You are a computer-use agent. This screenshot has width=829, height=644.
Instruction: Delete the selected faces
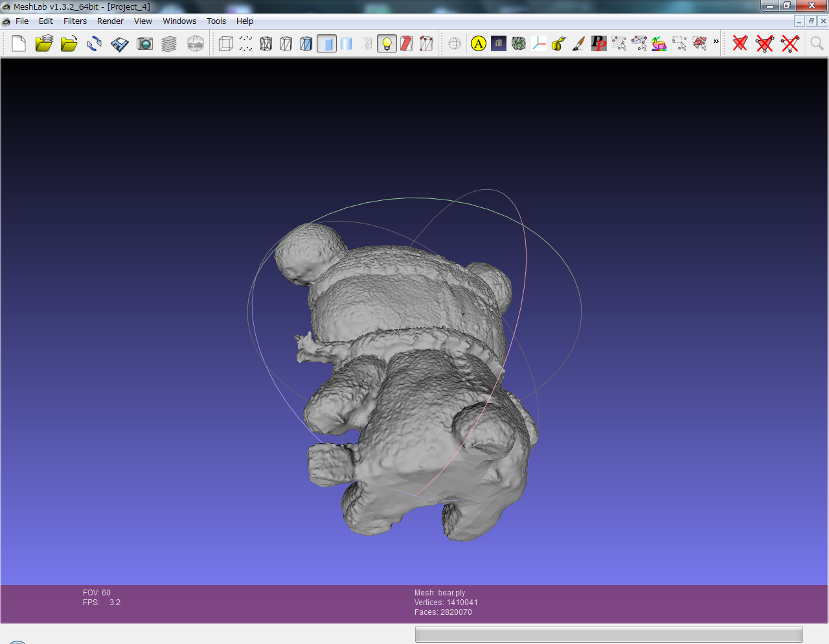pos(740,43)
